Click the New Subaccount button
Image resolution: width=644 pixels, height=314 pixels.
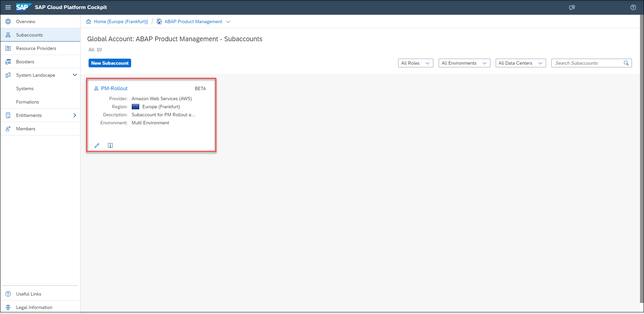[x=110, y=63]
